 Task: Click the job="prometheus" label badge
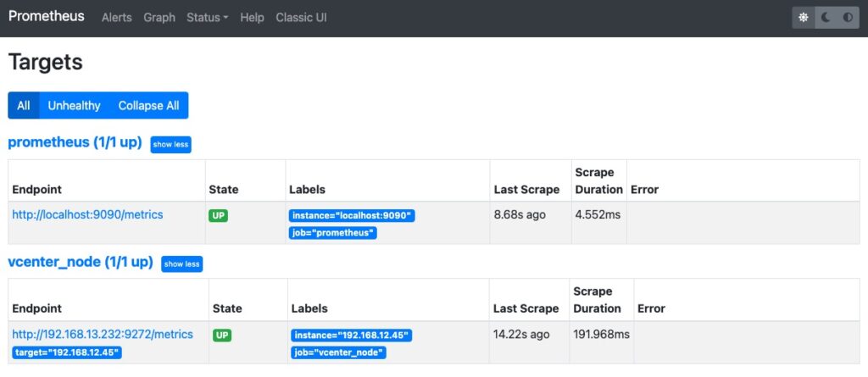point(332,233)
